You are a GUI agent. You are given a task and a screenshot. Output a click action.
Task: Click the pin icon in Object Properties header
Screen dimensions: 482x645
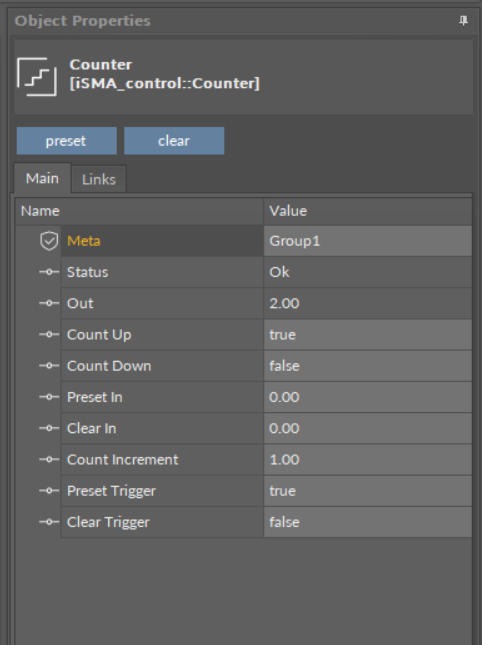click(x=463, y=21)
